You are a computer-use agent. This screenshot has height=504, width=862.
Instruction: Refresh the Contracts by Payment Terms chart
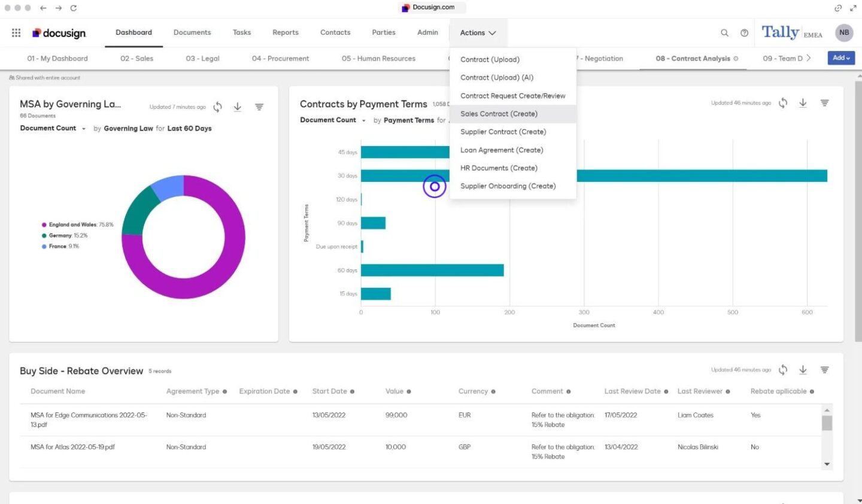[783, 102]
